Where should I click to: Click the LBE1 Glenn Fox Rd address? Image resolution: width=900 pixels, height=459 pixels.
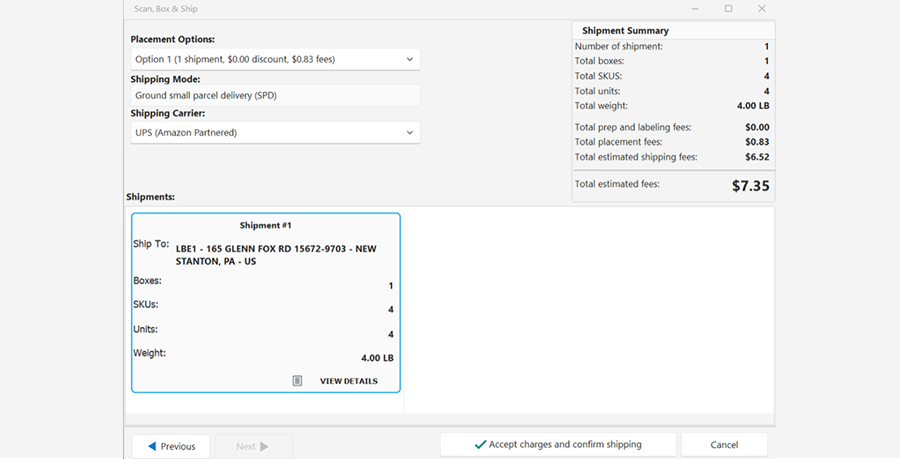pos(276,255)
